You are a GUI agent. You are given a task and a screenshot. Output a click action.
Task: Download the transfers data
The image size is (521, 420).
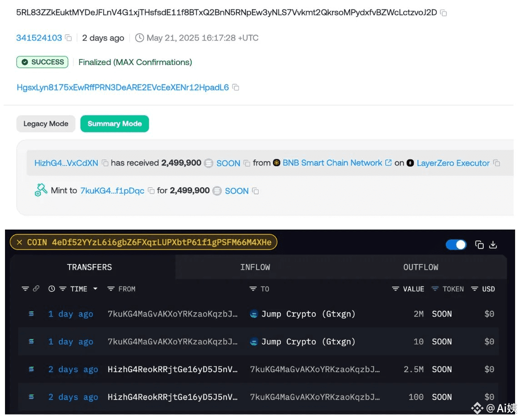click(493, 245)
